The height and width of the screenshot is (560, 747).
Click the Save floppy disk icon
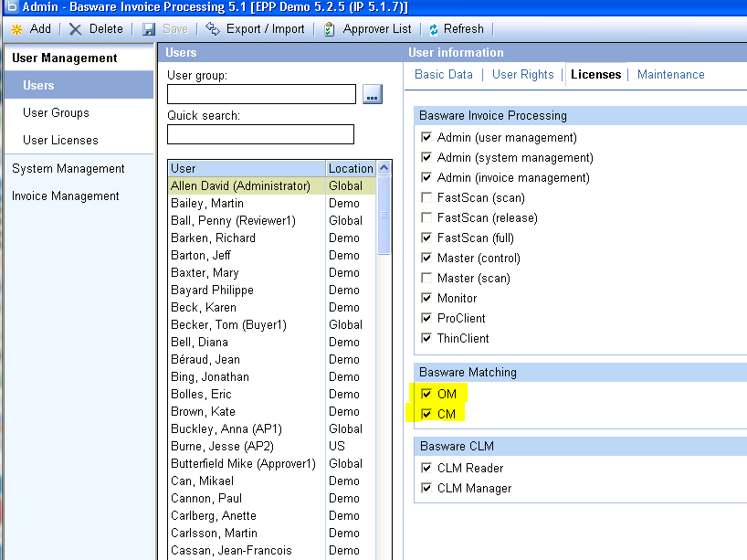149,29
